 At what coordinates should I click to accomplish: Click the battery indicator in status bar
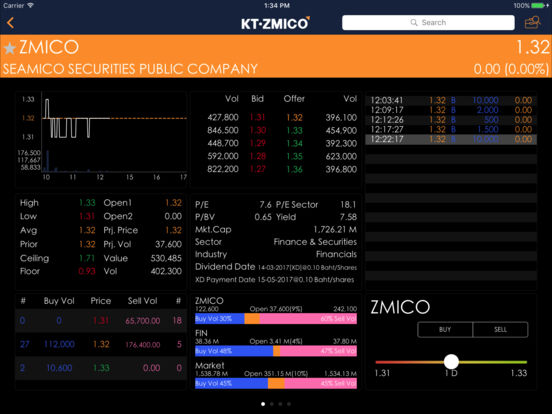click(x=538, y=6)
